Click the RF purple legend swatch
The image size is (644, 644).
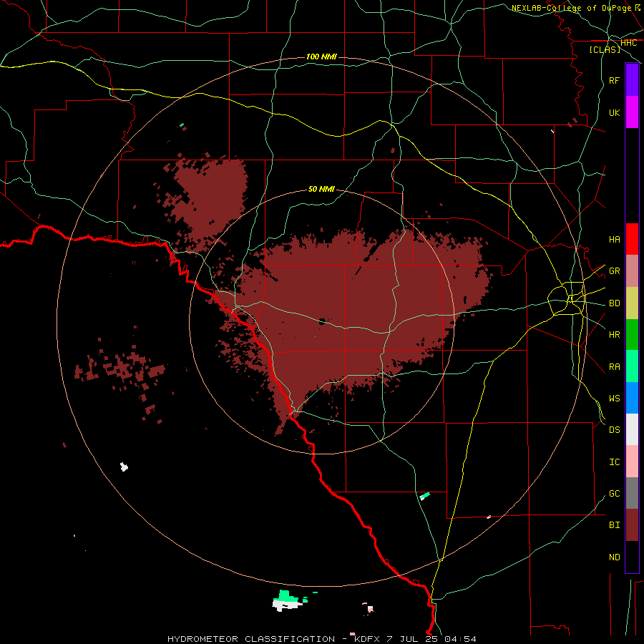[632, 80]
